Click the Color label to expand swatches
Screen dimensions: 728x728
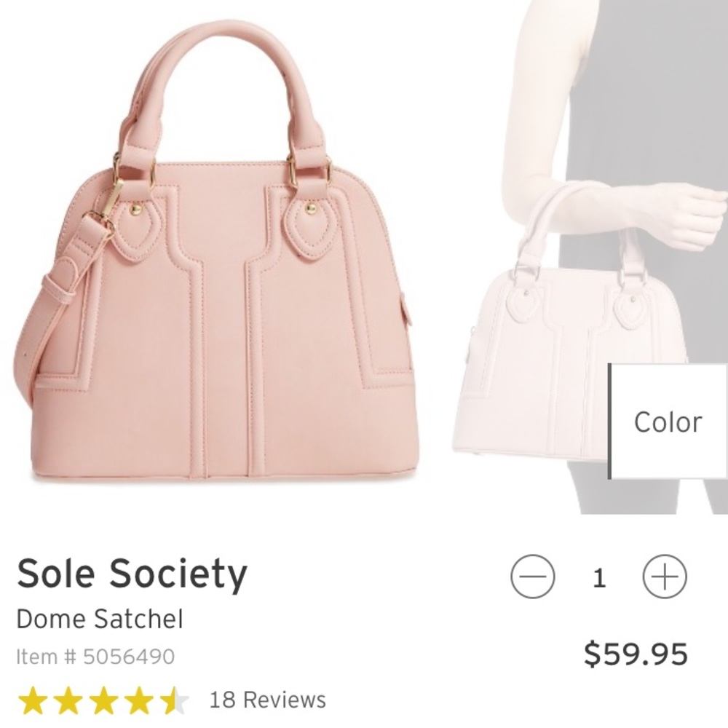(x=667, y=421)
